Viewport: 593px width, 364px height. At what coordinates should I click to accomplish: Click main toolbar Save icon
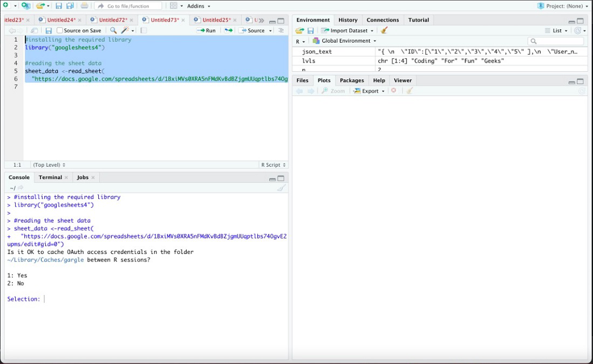(x=59, y=6)
